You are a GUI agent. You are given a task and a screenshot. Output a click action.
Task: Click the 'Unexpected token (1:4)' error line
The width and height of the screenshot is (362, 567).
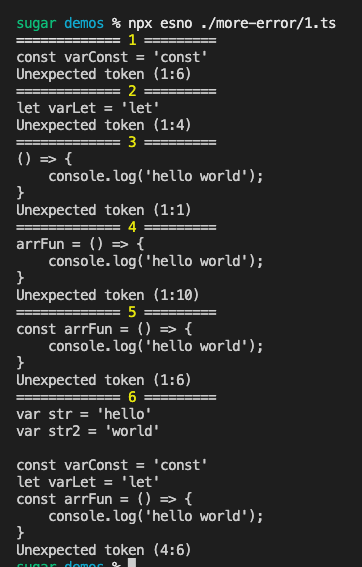coord(104,125)
